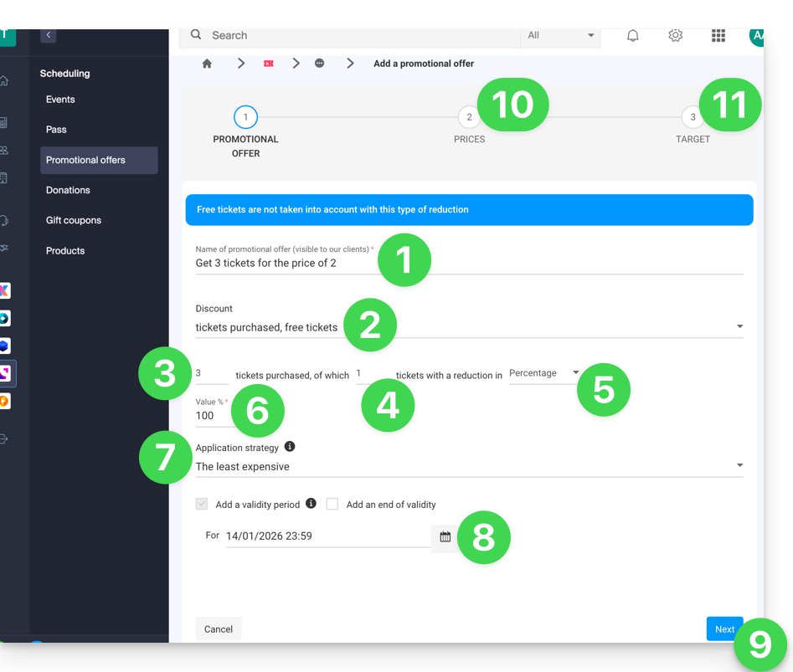Open Gift coupons in the sidebar
Image resolution: width=793 pixels, height=672 pixels.
point(74,220)
